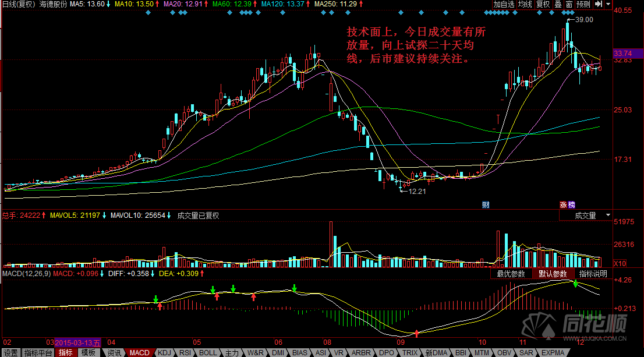644x357 pixels.
Task: Click the red MACD buy arrow near September
Action: click(x=417, y=334)
